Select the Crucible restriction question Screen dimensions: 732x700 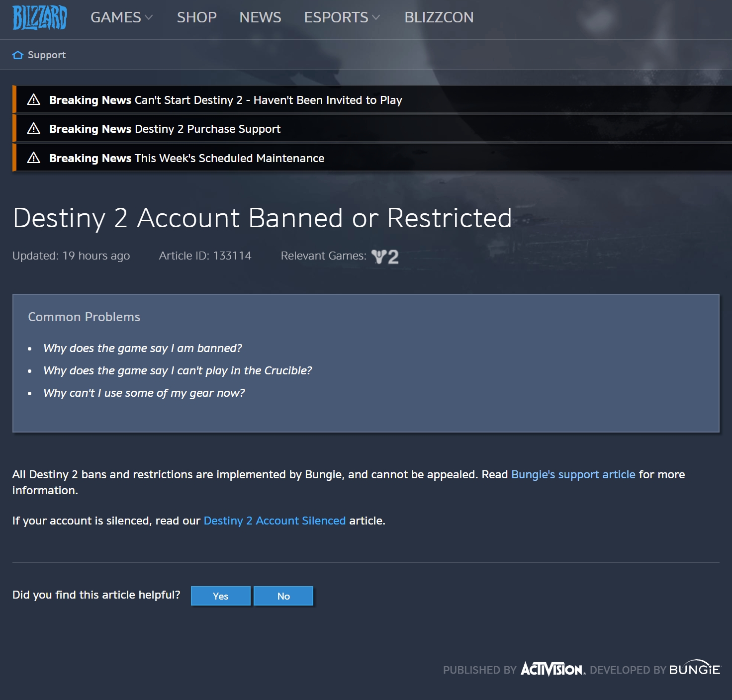(x=178, y=370)
